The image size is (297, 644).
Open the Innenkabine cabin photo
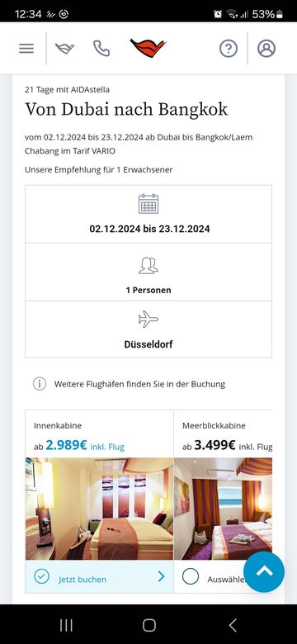99,509
